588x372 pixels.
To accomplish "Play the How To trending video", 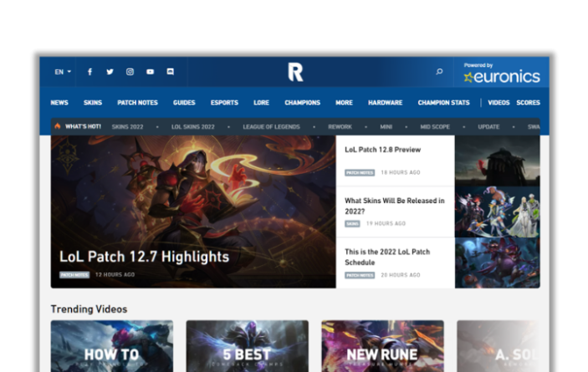I will (x=112, y=346).
